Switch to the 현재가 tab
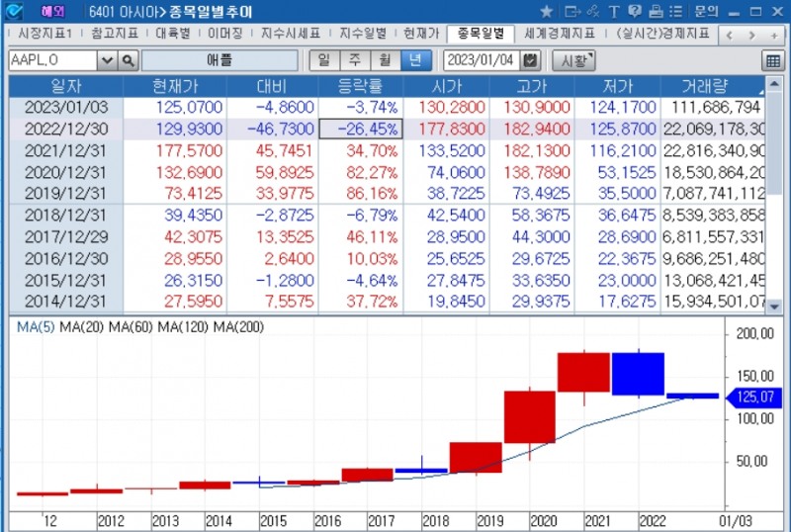The height and width of the screenshot is (532, 791). [421, 34]
